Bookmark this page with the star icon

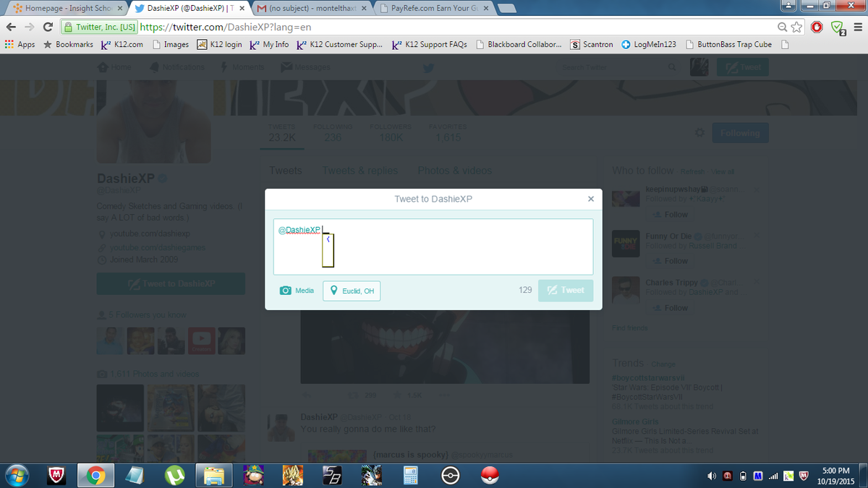click(x=797, y=27)
